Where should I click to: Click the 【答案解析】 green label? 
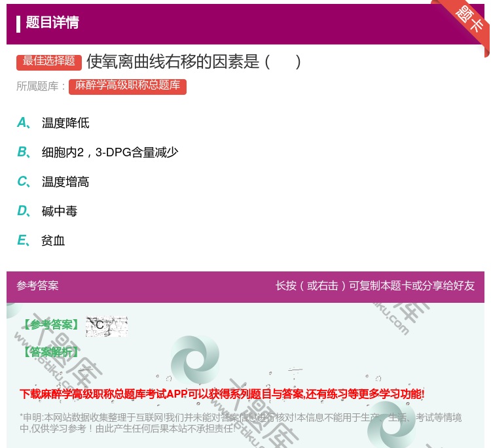(x=51, y=352)
